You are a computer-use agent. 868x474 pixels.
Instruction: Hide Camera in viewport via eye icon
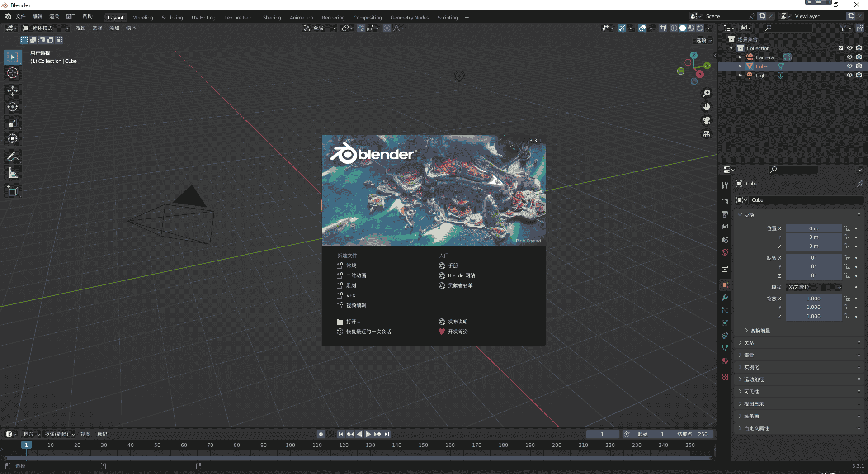point(849,57)
